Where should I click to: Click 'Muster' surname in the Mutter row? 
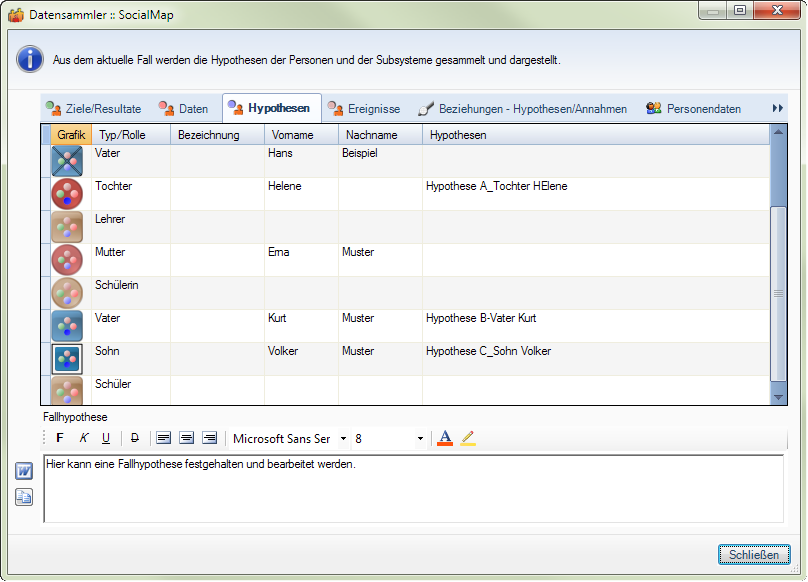pyautogui.click(x=358, y=252)
